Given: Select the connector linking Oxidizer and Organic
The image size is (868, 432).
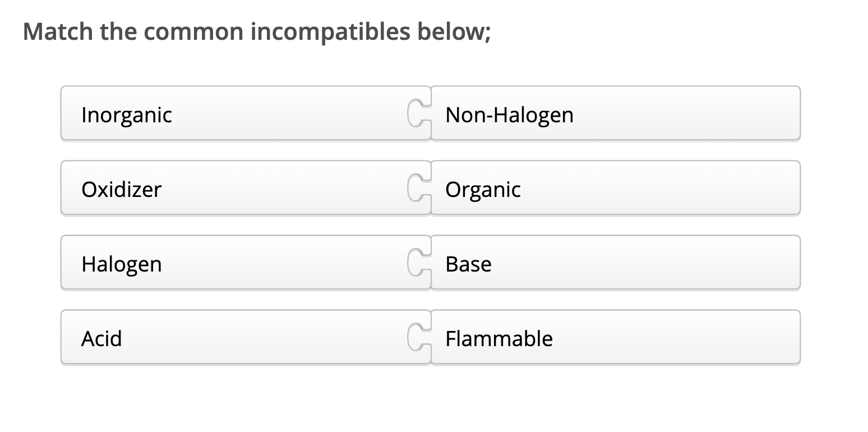Looking at the screenshot, I should tap(417, 187).
